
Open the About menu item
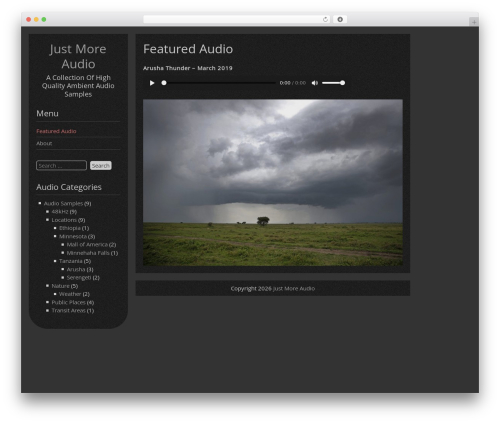(44, 143)
